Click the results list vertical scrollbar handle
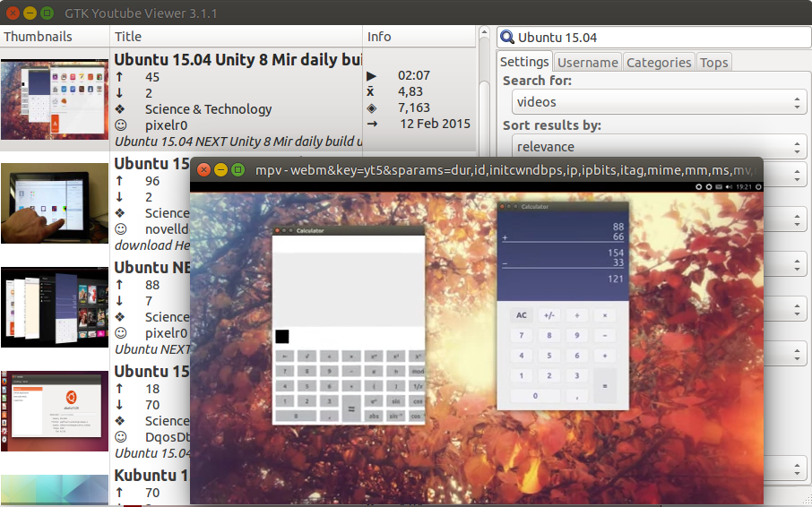Screen dimensions: 812x507 (484, 119)
